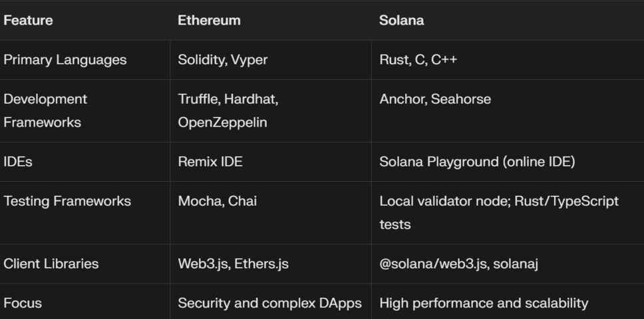
Task: Click the Solidity, Vyper cell
Action: (223, 60)
